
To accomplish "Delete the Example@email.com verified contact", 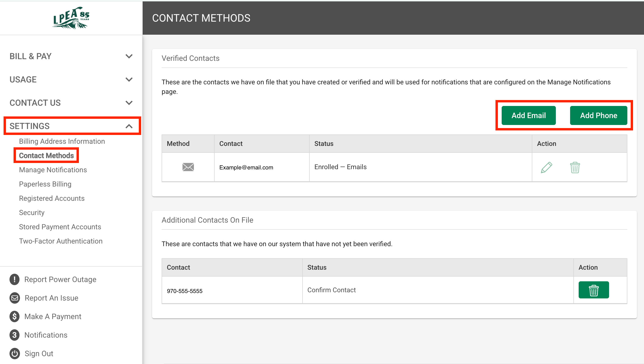I will click(575, 167).
